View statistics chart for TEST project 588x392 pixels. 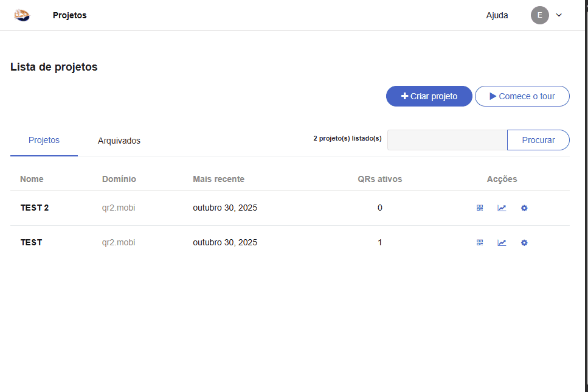pyautogui.click(x=502, y=243)
